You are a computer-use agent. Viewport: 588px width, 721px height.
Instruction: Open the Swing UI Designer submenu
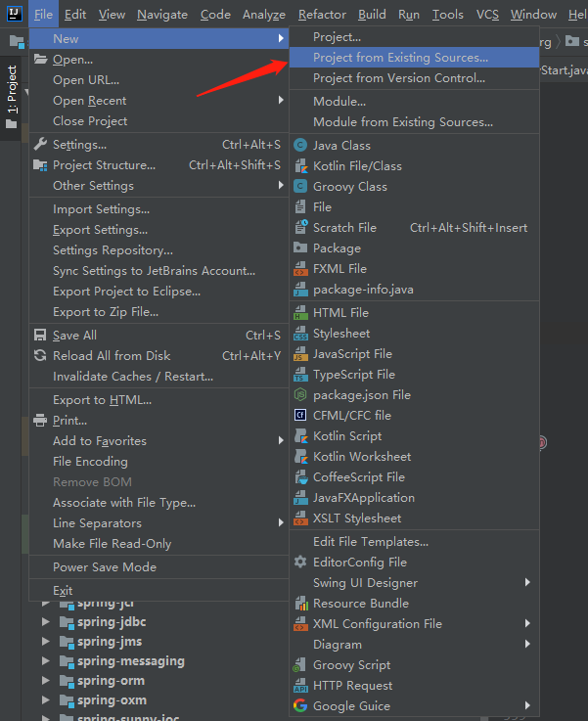[x=414, y=583]
